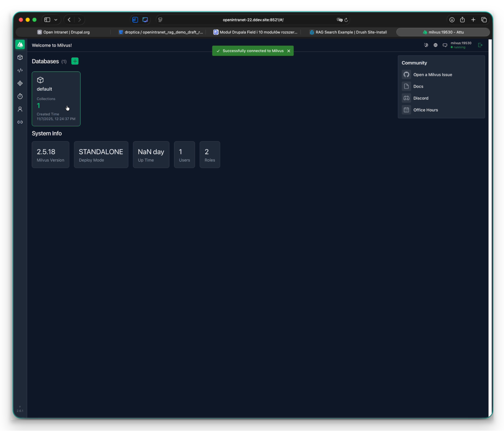Click the Attu logo at top left
Viewport: 504px width, 431px height.
point(20,44)
